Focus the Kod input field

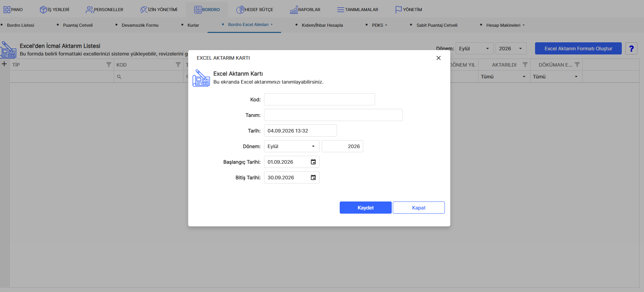coord(320,100)
